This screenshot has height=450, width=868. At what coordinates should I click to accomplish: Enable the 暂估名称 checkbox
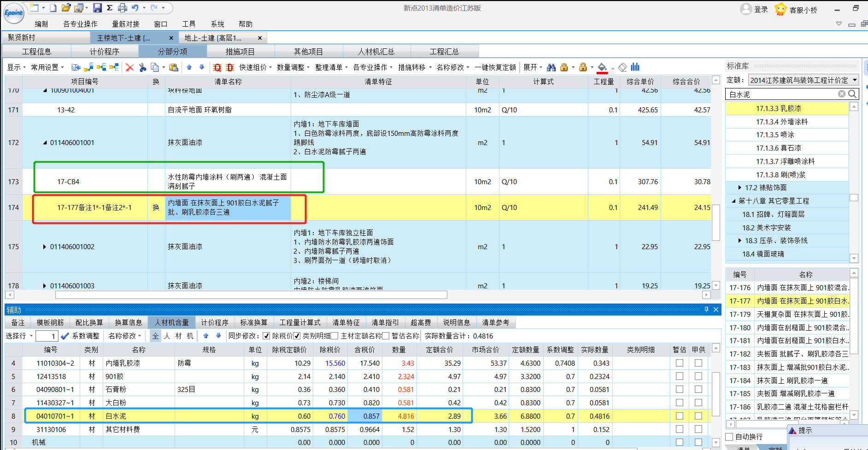(386, 336)
